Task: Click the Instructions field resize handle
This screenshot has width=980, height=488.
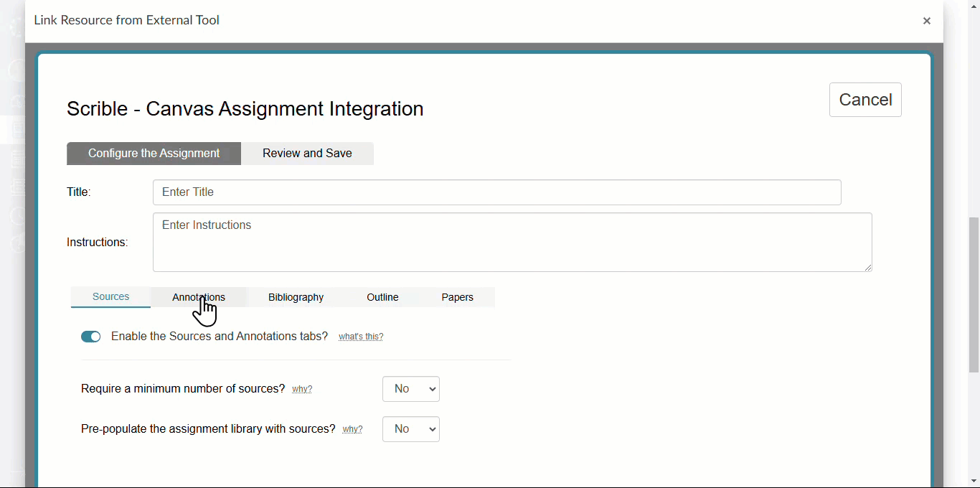Action: 867,267
